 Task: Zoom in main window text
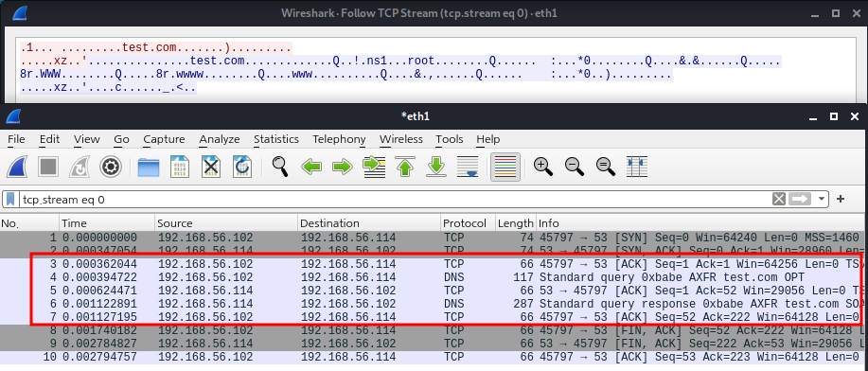click(543, 167)
